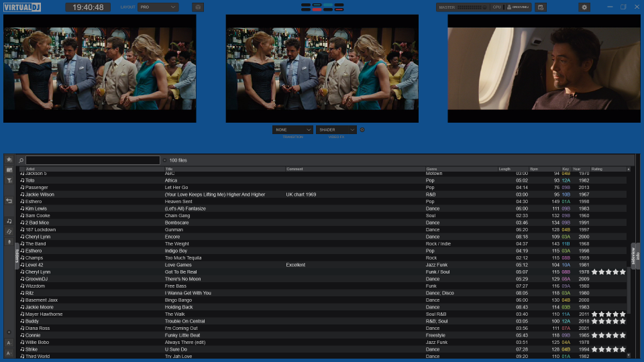Select the Passenger Let Her Go track

point(323,187)
